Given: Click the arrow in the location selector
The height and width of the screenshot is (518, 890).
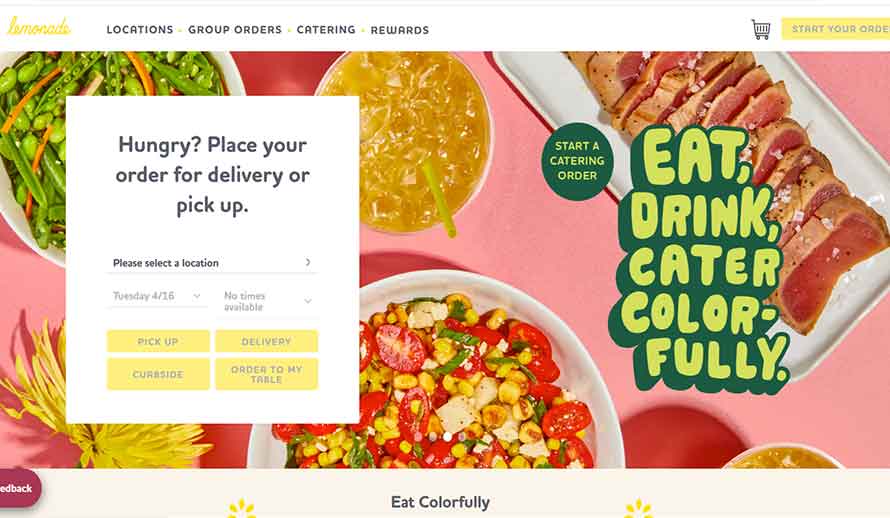Looking at the screenshot, I should coord(308,262).
